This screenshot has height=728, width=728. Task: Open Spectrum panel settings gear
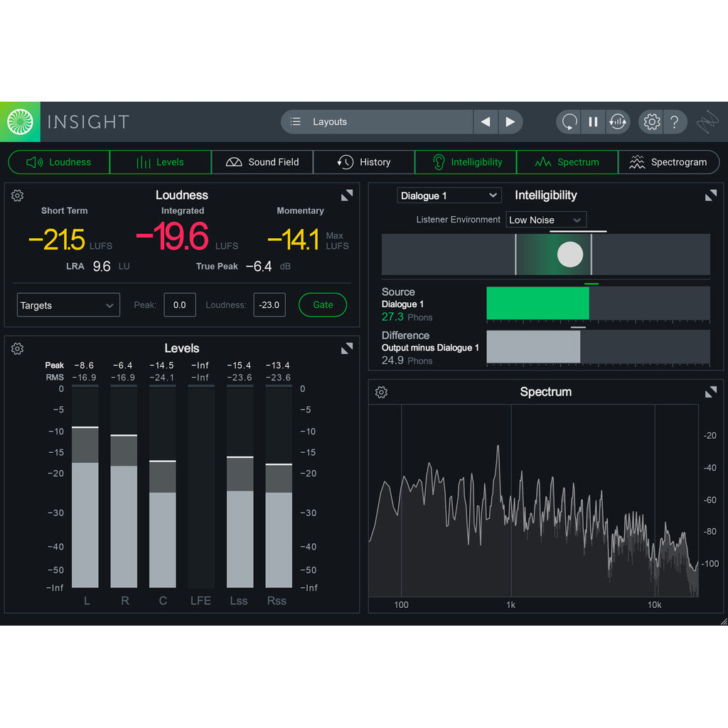pyautogui.click(x=381, y=392)
